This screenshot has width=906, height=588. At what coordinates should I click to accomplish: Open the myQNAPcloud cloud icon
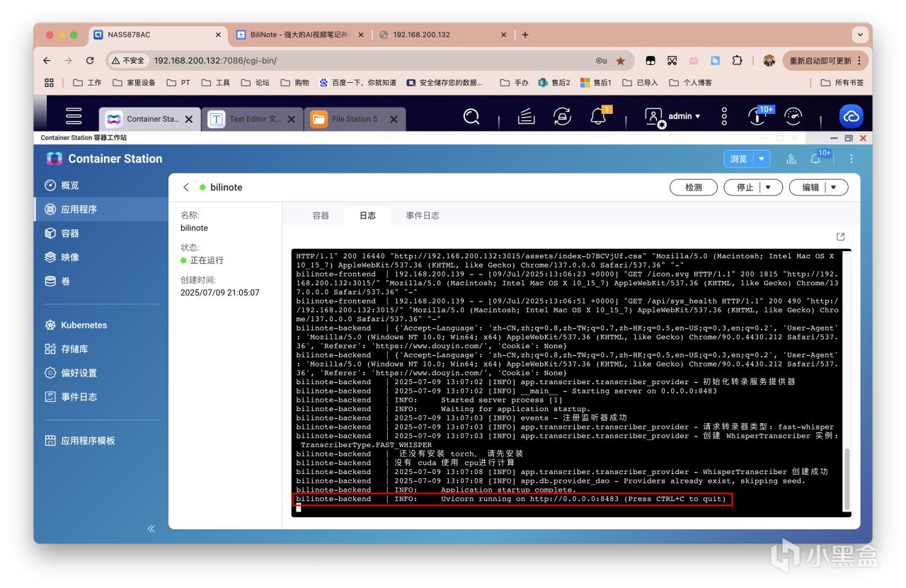851,117
